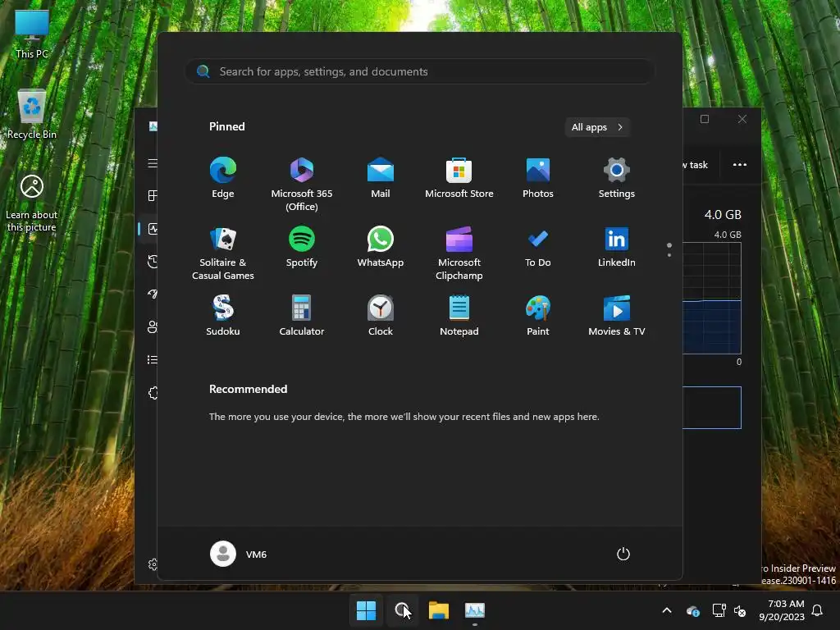The width and height of the screenshot is (840, 630).
Task: Open Task Manager more options ellipsis
Action: point(740,164)
